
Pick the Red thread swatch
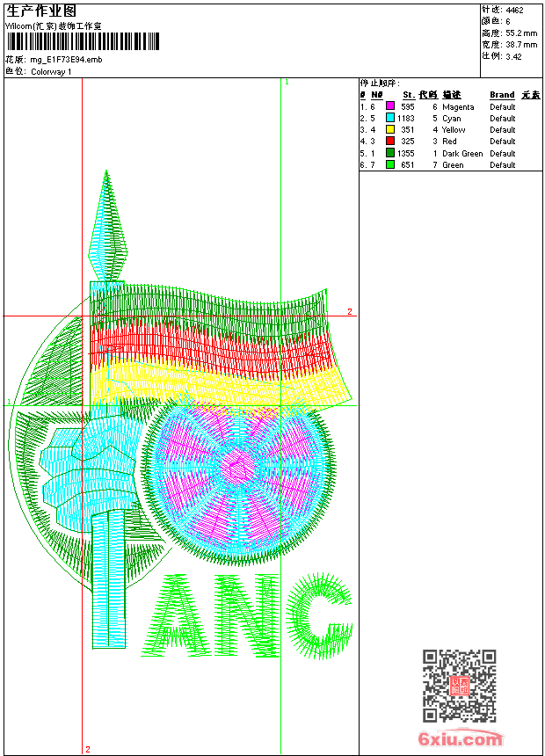tap(390, 142)
